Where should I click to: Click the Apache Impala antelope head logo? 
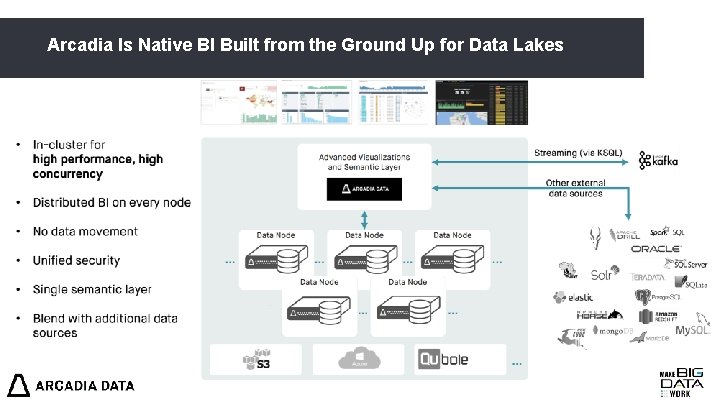click(x=595, y=238)
